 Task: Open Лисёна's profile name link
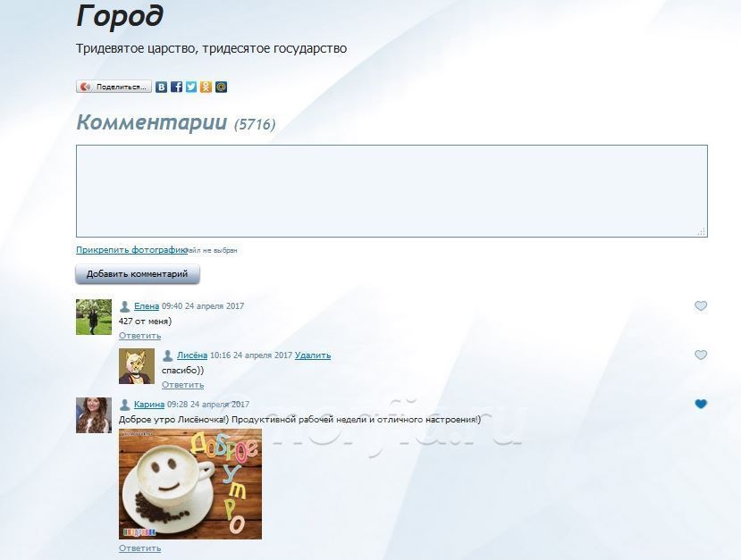192,355
